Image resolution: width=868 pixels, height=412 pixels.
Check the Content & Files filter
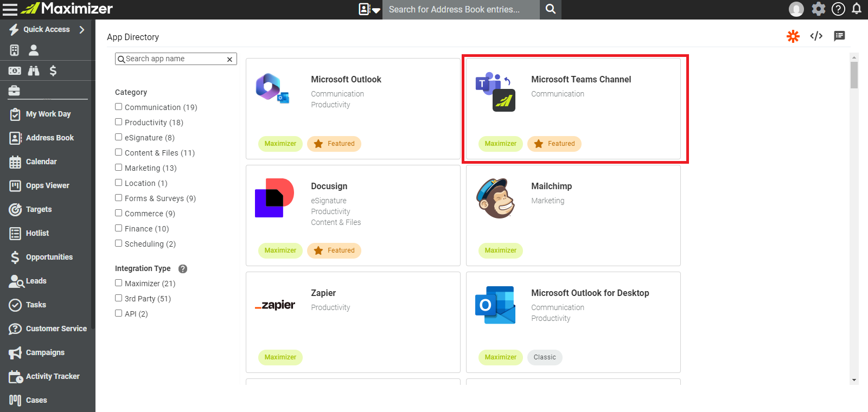(118, 152)
